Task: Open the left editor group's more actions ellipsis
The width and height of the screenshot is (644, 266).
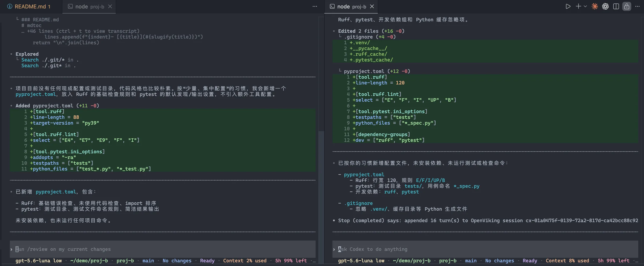Action: [x=315, y=6]
